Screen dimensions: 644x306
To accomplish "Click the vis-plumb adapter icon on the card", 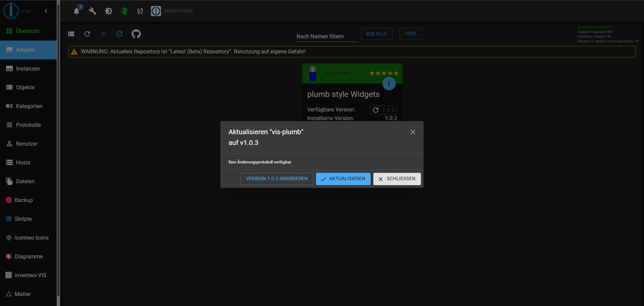I will point(313,73).
